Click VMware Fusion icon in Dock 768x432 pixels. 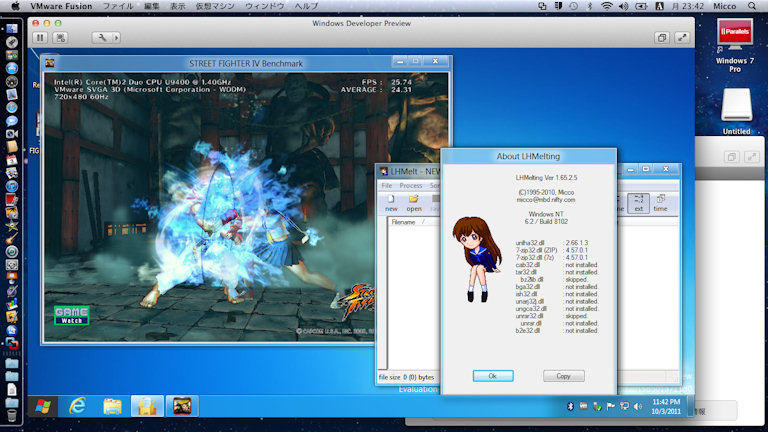tap(12, 343)
